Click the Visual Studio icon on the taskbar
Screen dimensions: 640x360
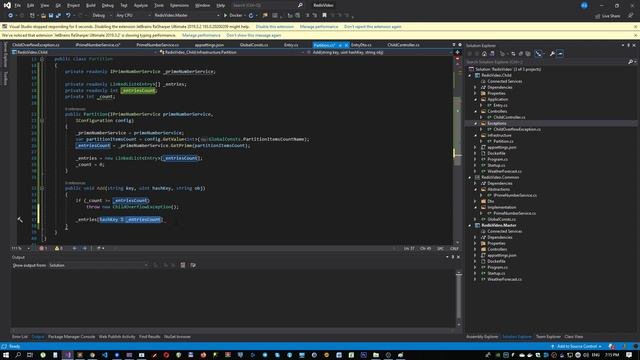[68, 355]
